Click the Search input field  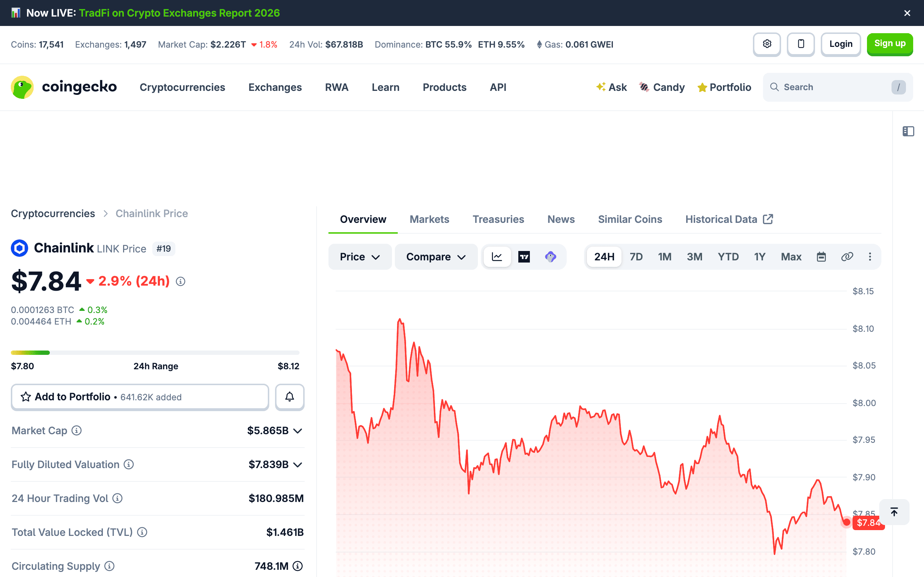(x=838, y=87)
